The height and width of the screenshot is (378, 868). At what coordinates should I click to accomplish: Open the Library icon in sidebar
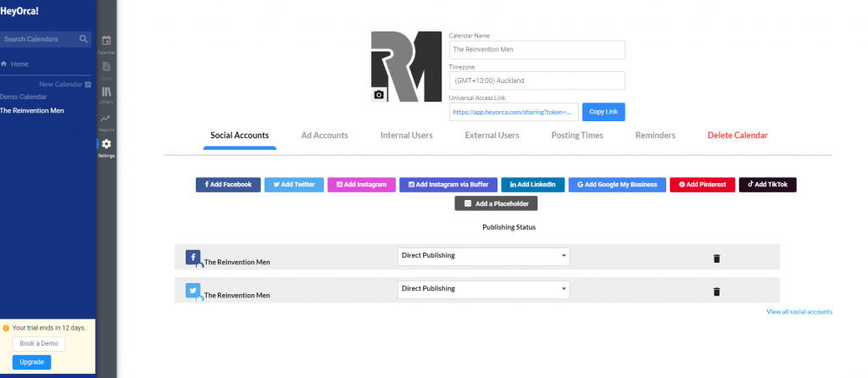[x=106, y=92]
